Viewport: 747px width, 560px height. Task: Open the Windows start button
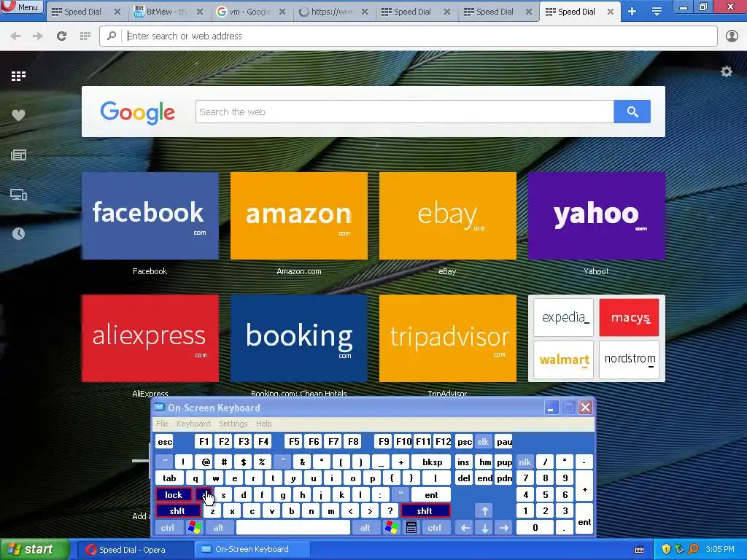[34, 550]
